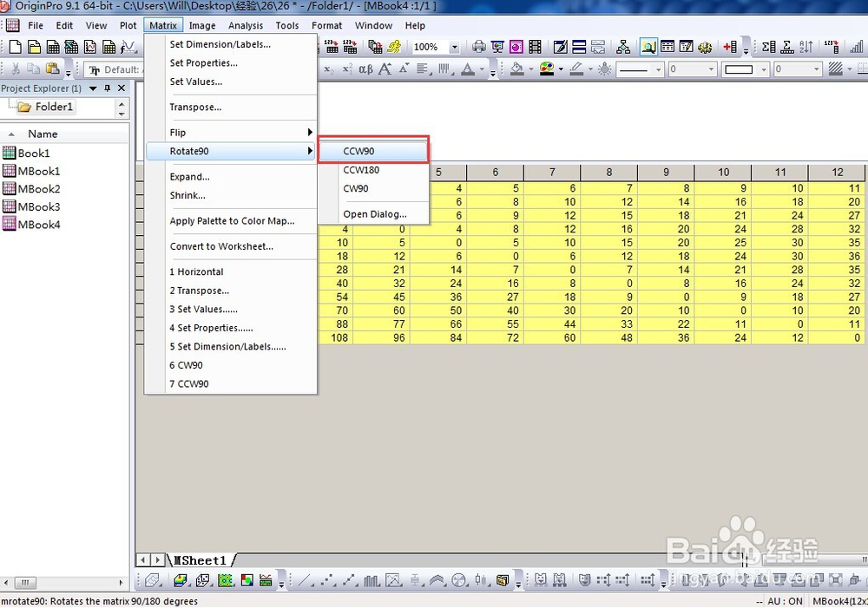Click the yellow running-man Recalculate icon
The image size is (868, 608).
tap(394, 47)
